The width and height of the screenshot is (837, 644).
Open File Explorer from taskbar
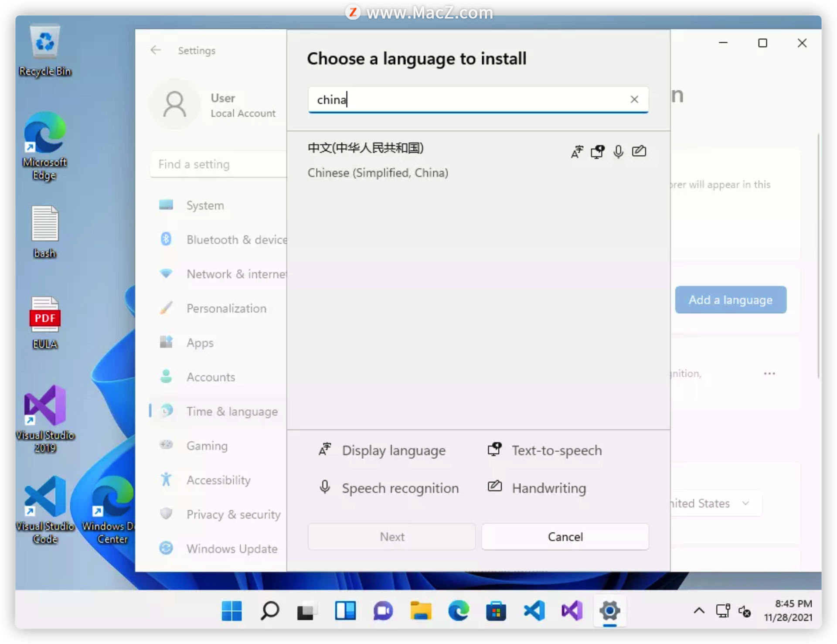click(421, 610)
